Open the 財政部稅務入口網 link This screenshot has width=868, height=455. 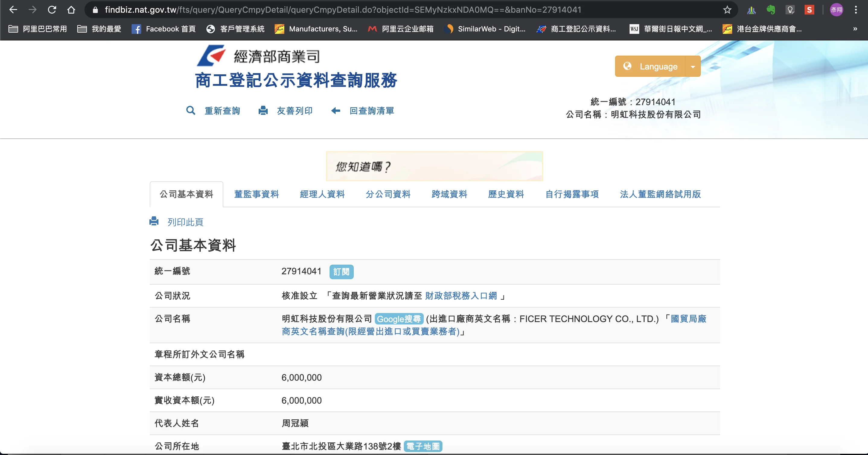tap(461, 296)
